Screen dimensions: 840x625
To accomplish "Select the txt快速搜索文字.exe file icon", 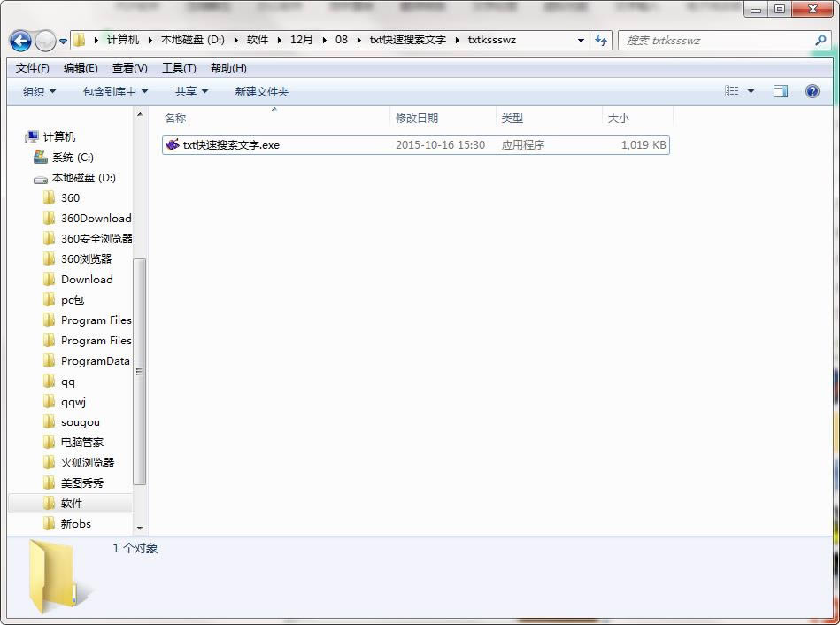I will click(x=173, y=144).
